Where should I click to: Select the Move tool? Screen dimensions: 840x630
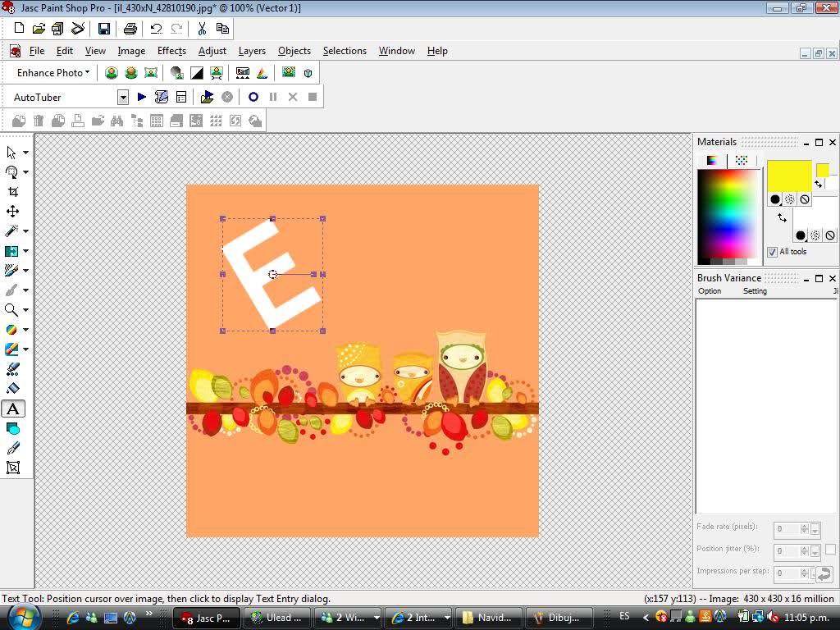point(13,211)
